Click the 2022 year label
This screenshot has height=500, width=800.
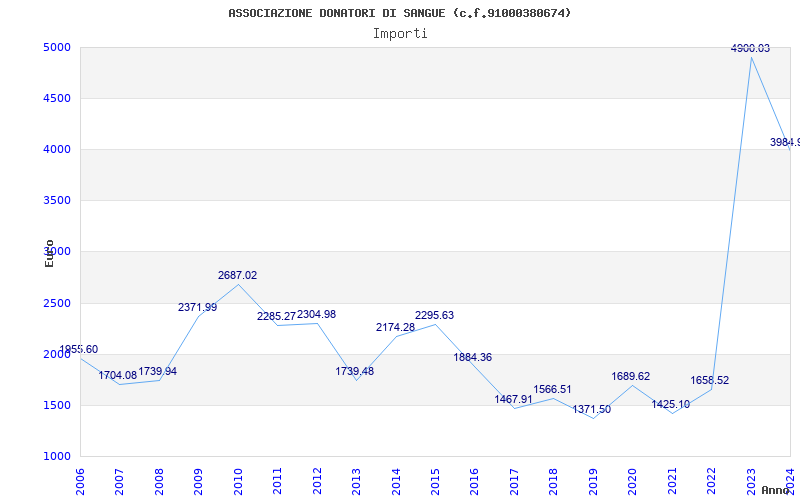coord(711,482)
